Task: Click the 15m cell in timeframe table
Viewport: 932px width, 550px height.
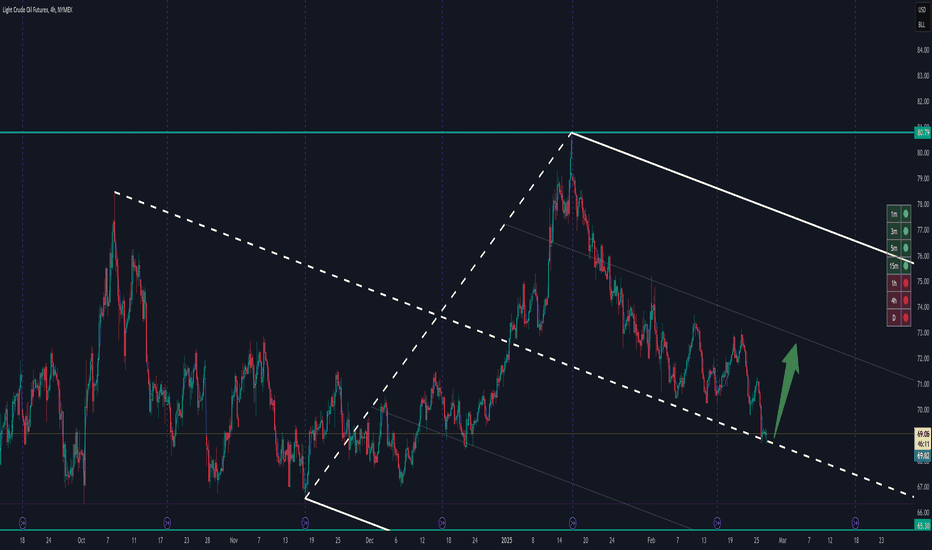Action: 894,266
